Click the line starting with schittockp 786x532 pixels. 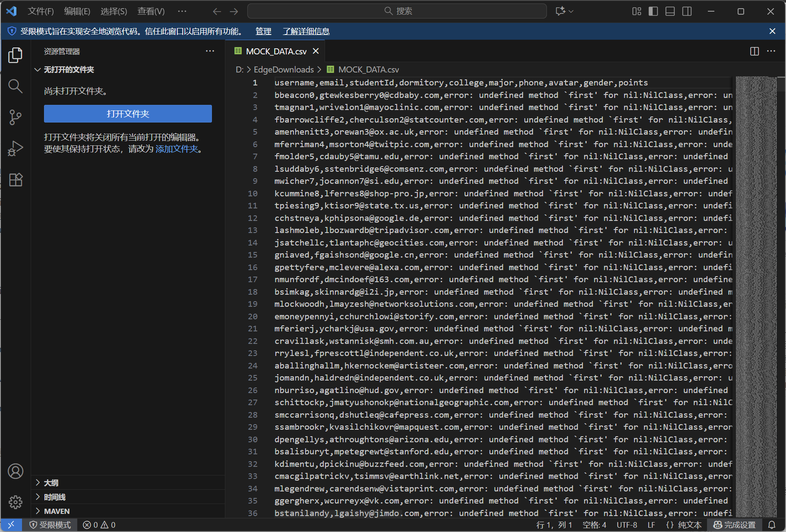[503, 403]
